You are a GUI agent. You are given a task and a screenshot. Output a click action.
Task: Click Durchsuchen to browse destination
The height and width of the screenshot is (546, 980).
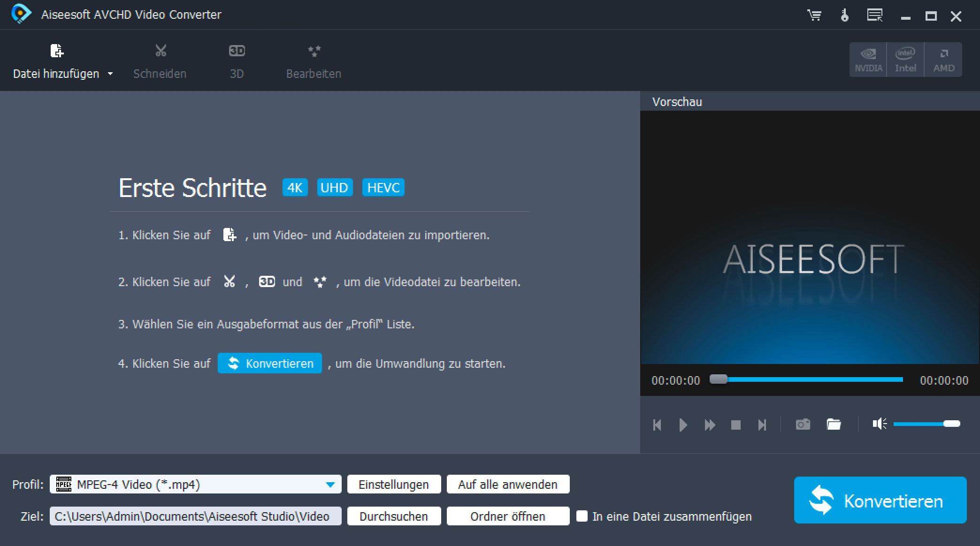[x=394, y=516]
